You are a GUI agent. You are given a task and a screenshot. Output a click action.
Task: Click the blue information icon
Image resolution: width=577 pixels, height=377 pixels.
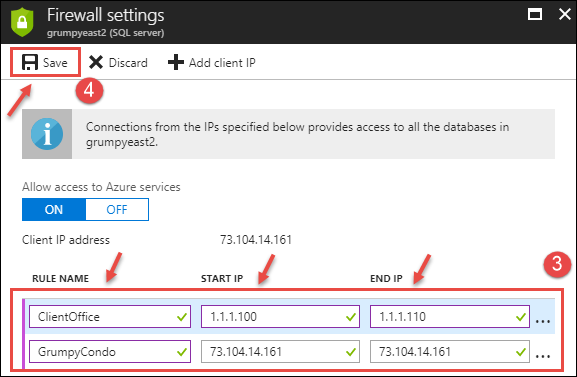[47, 134]
